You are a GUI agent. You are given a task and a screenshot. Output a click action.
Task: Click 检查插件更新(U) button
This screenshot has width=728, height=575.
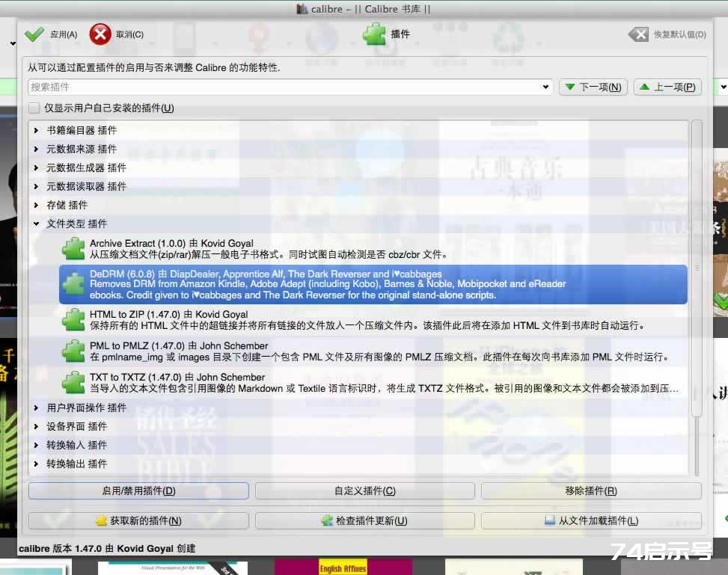pyautogui.click(x=365, y=520)
